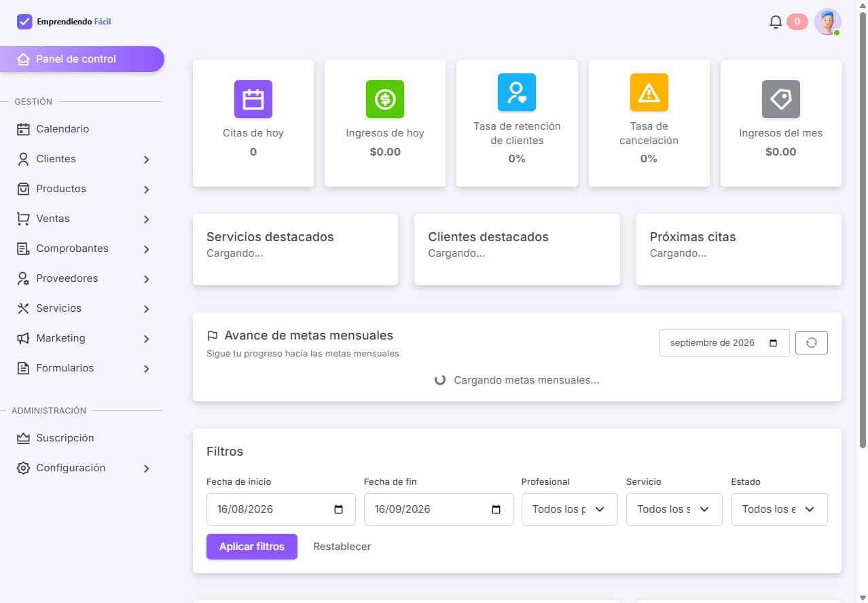Expand the Clientes submenu chevron
868x603 pixels.
pos(146,160)
